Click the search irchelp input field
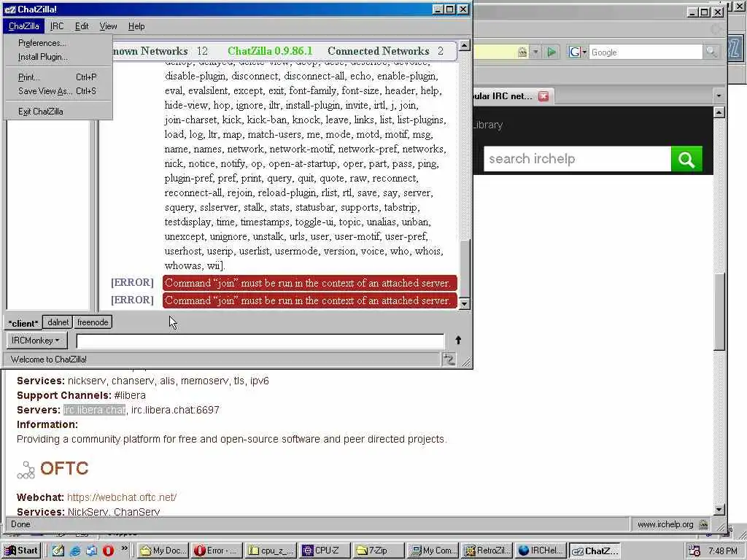 point(577,158)
